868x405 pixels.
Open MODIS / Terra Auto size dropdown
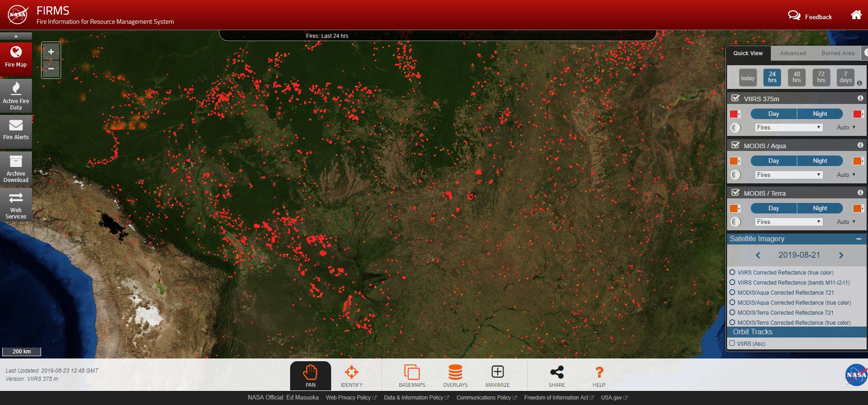(846, 222)
